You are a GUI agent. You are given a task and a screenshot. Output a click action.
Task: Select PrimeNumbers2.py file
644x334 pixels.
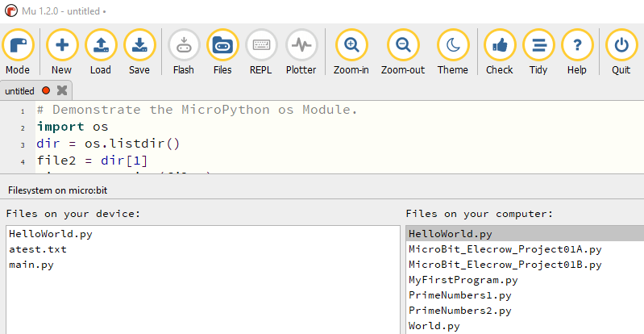coord(525,311)
